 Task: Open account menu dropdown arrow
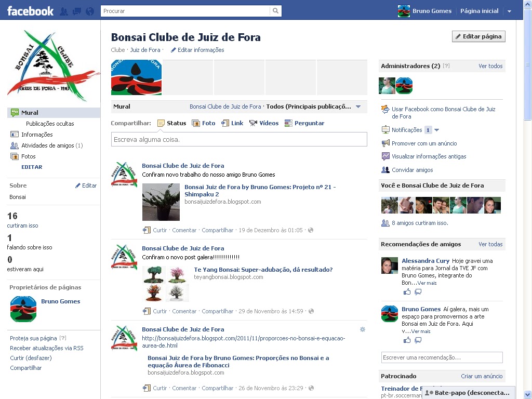509,11
